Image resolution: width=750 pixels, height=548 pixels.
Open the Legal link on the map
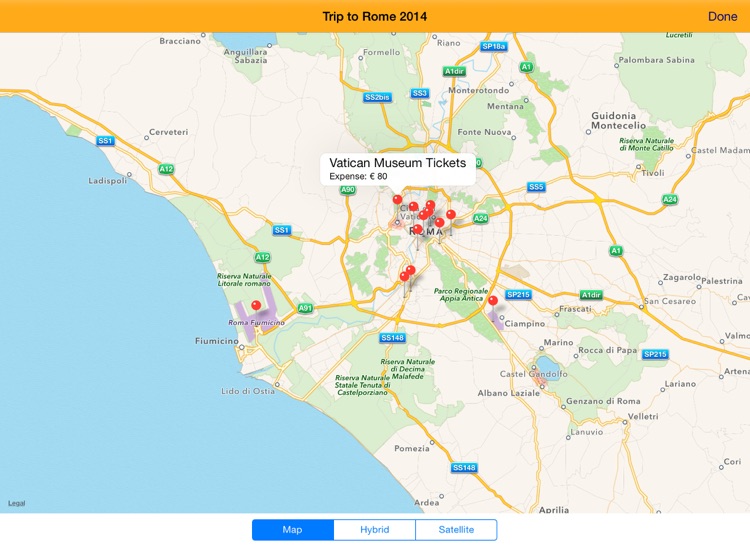16,503
